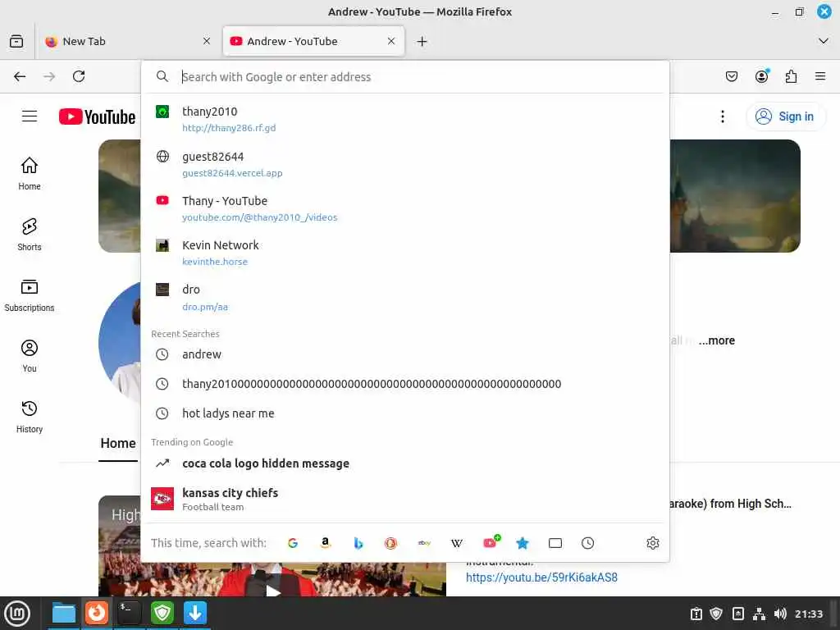840x630 pixels.
Task: Click Sign in button
Action: pos(786,116)
